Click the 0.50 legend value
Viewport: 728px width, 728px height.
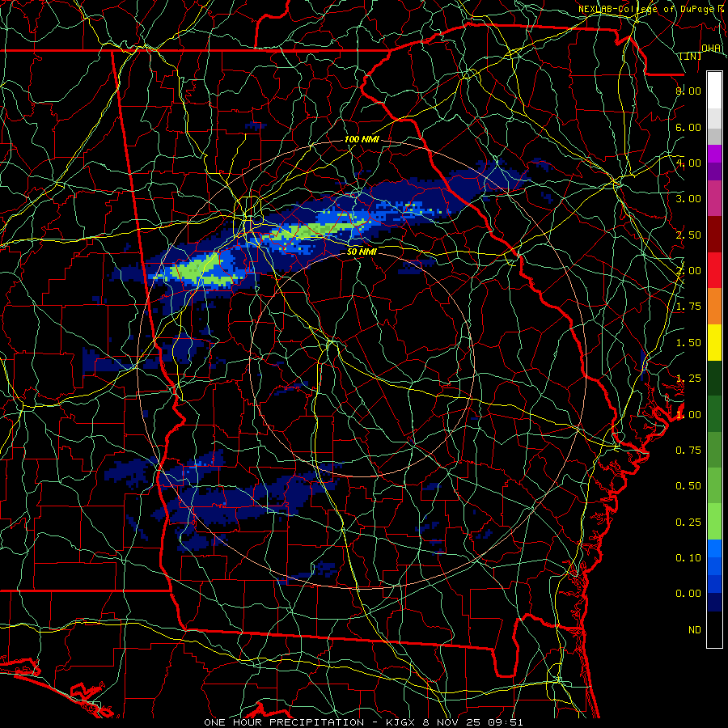pyautogui.click(x=688, y=486)
